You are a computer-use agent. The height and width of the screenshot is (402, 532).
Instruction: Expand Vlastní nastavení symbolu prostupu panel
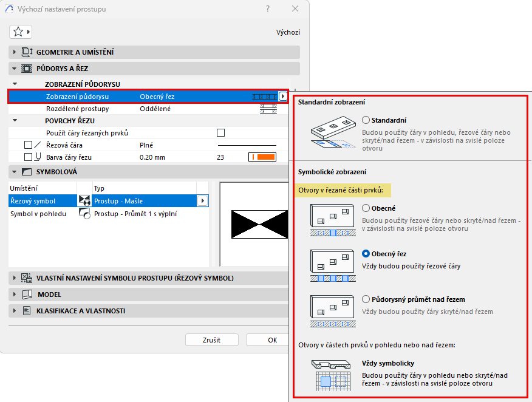(14, 278)
